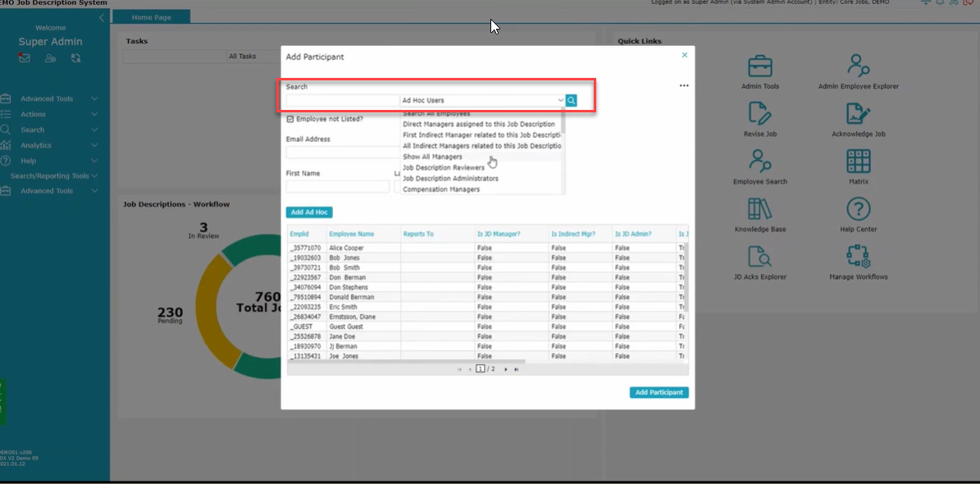This screenshot has height=484, width=980.
Task: Click into the Email Address field
Action: coord(342,153)
